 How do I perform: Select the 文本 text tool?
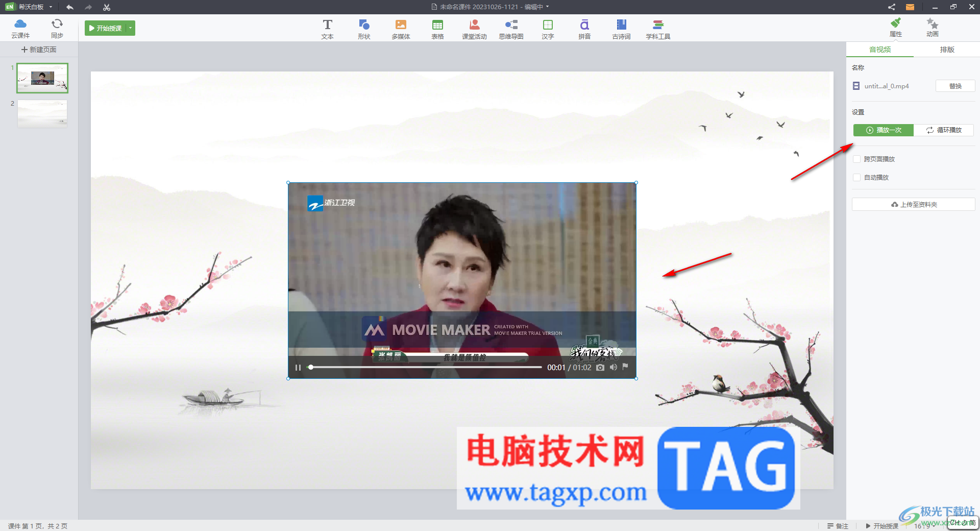click(x=328, y=29)
